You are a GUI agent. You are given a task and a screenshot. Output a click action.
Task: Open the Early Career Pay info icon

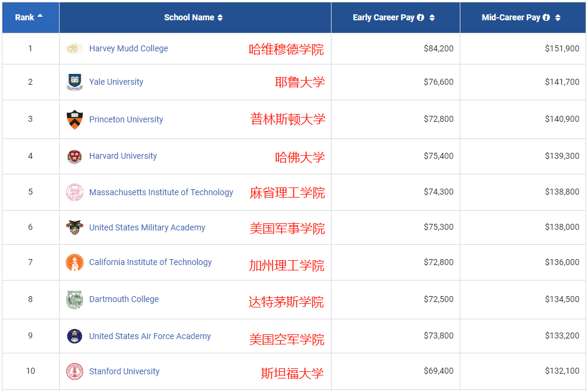point(420,17)
